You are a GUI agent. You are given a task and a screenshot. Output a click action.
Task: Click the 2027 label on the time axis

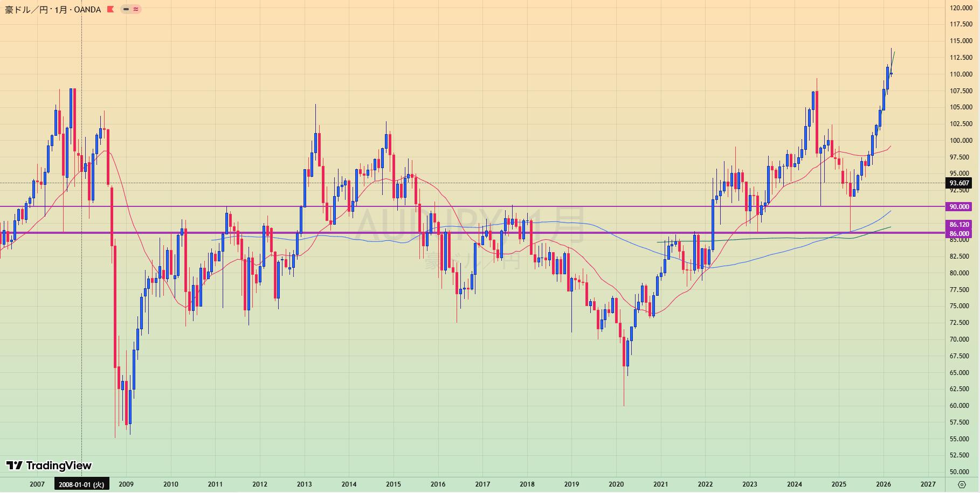tap(928, 484)
